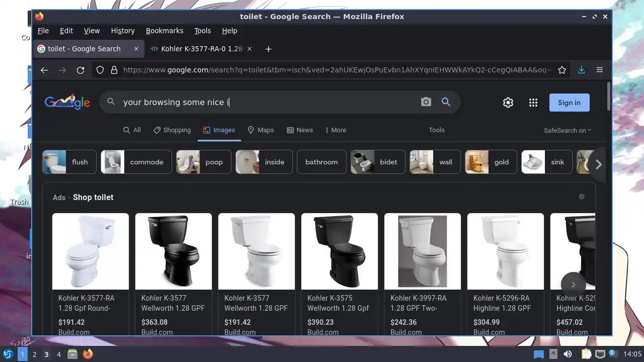Click the blue search magnifier button
Image resolution: width=644 pixels, height=362 pixels.
pos(446,102)
